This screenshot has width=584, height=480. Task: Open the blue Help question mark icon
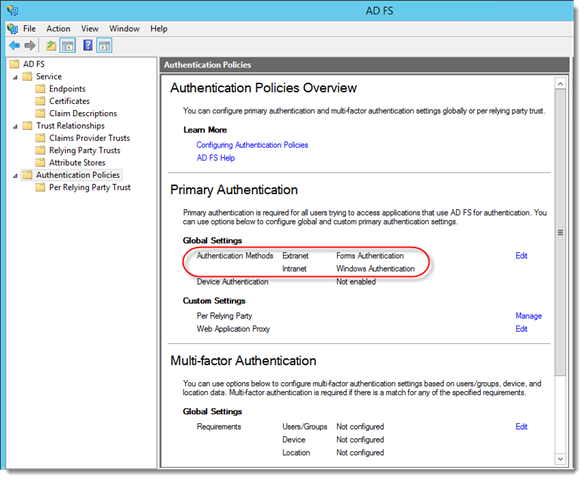[x=88, y=45]
